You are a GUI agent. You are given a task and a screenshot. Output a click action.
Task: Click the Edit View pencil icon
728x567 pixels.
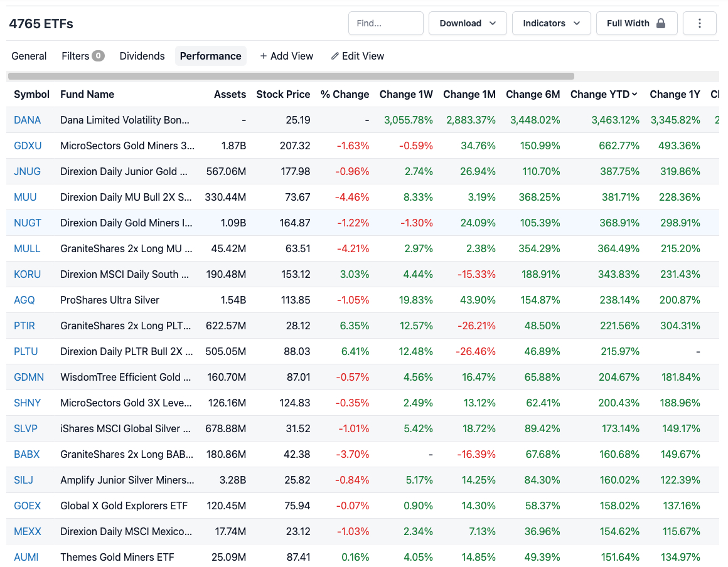click(x=335, y=56)
